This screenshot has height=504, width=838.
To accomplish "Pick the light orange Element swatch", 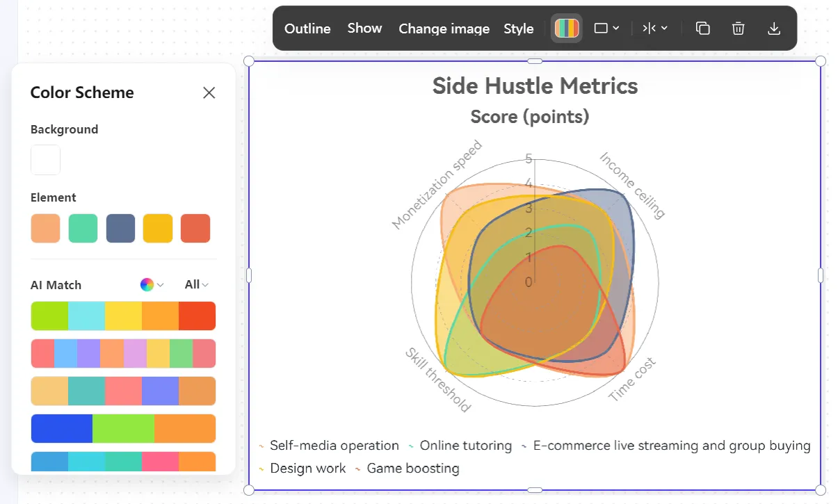I will pyautogui.click(x=45, y=228).
